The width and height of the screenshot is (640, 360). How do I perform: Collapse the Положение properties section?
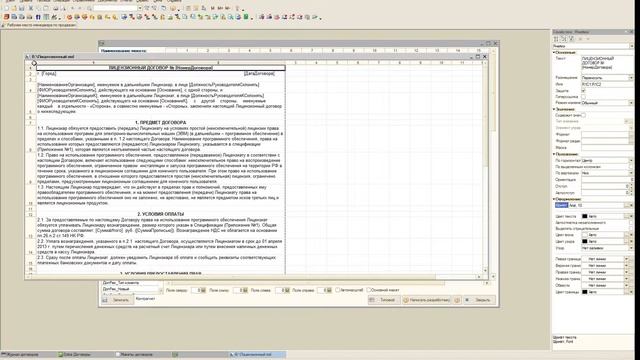click(x=554, y=154)
